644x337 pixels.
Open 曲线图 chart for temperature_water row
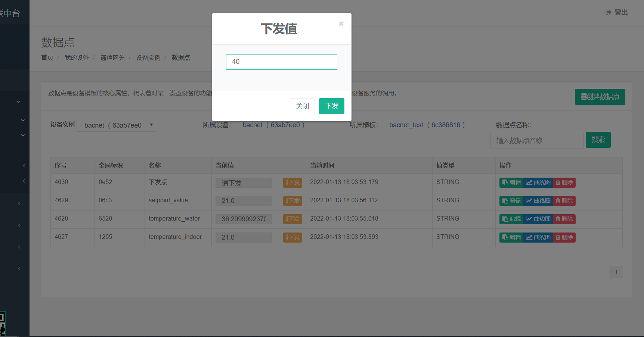[x=538, y=219]
